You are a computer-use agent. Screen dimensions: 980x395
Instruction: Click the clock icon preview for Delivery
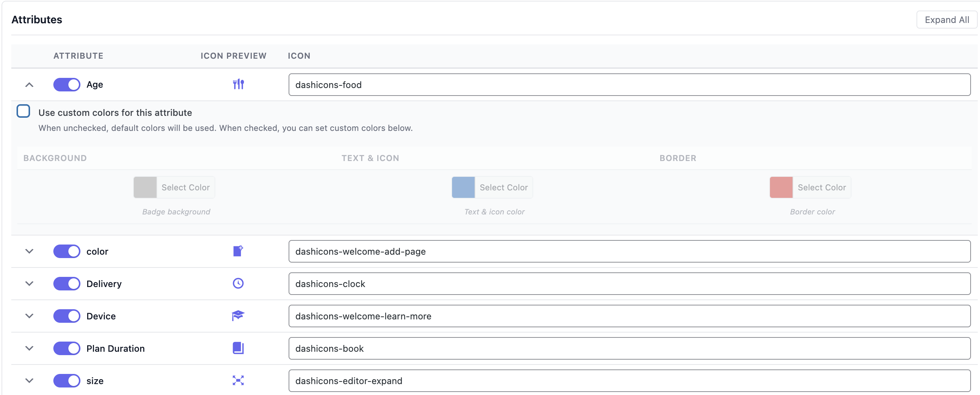(x=238, y=283)
